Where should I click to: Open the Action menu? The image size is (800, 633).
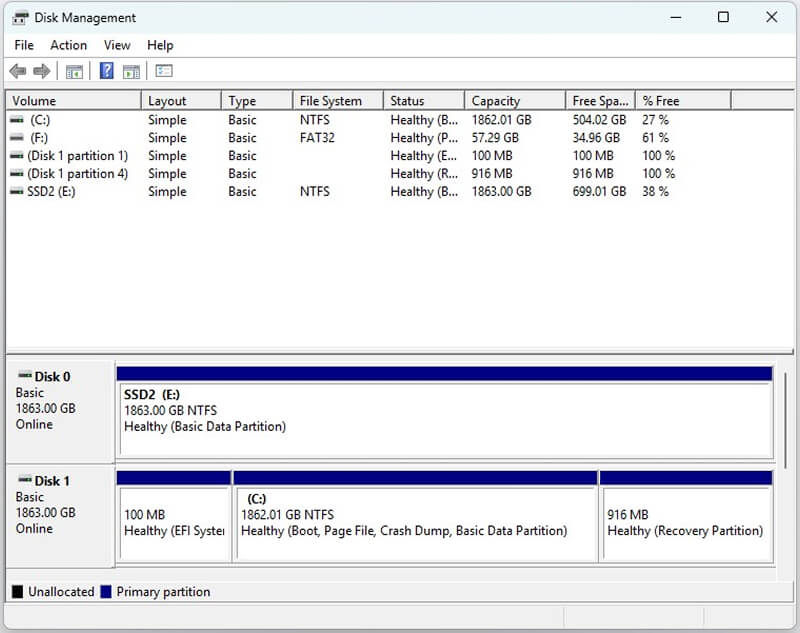tap(68, 45)
